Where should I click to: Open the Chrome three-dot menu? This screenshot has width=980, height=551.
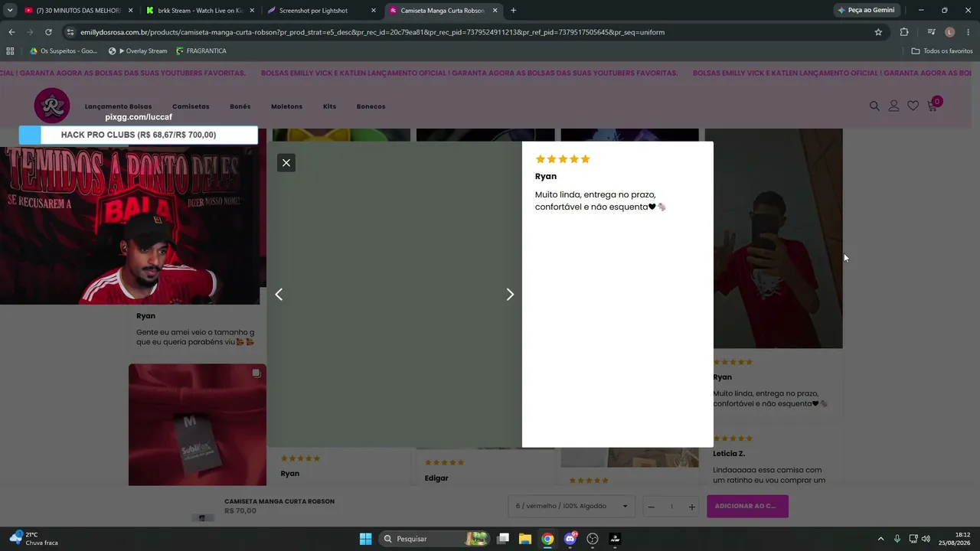(x=968, y=32)
